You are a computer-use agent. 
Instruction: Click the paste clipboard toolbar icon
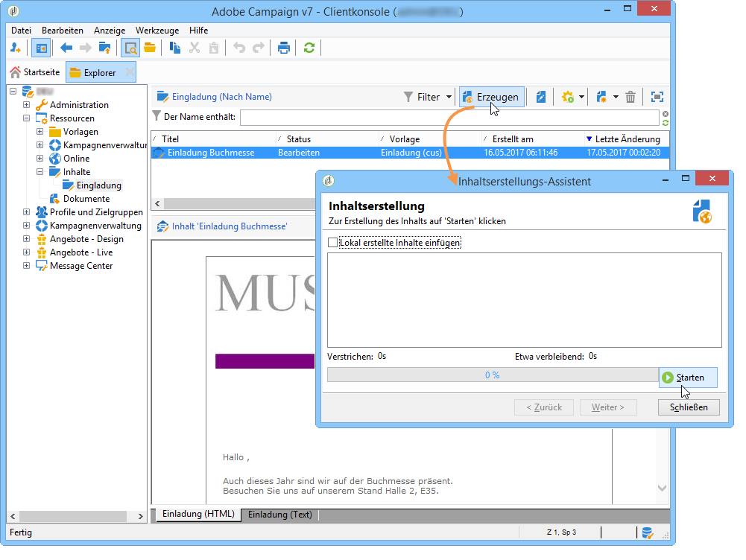[x=214, y=48]
